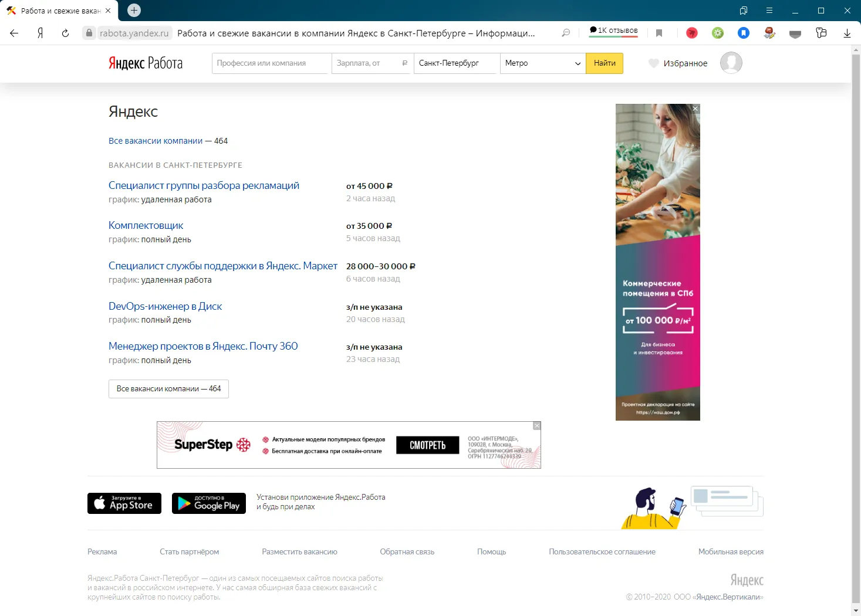Click the heart icon next to Избранное
Viewport: 861px width, 616px height.
point(654,63)
